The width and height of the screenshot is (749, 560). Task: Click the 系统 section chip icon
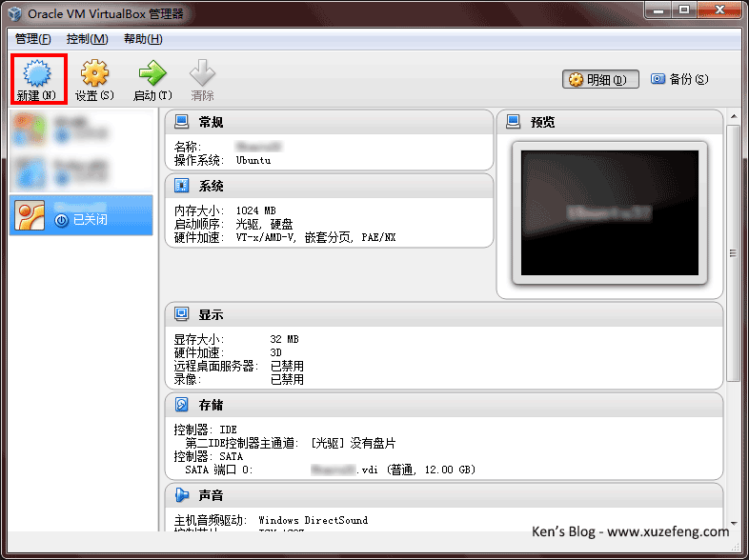[x=181, y=185]
